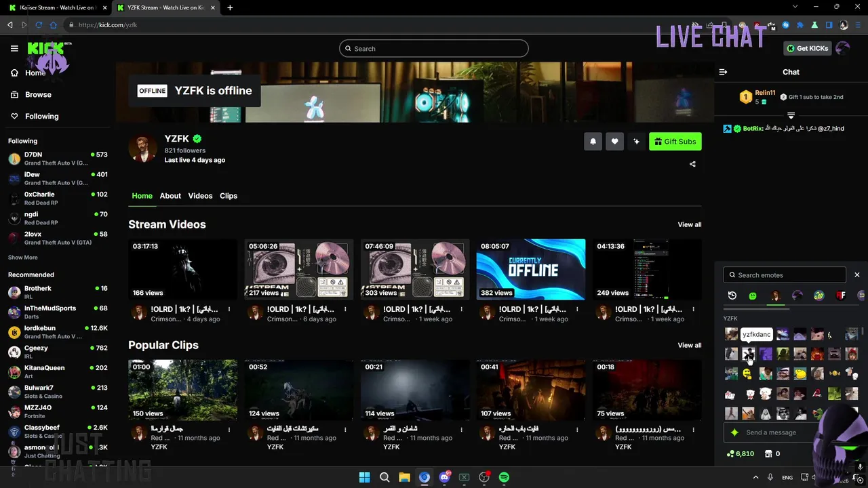Viewport: 868px width, 488px height.
Task: Open options menu for the فايت باب الحاره clip
Action: [x=577, y=429]
